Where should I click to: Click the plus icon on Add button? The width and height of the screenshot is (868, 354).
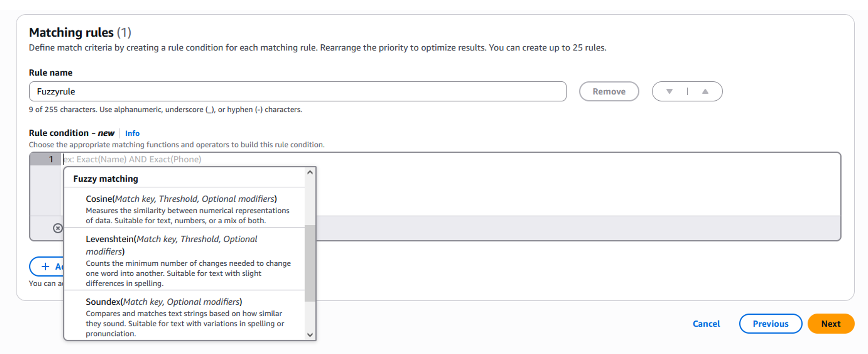point(45,266)
